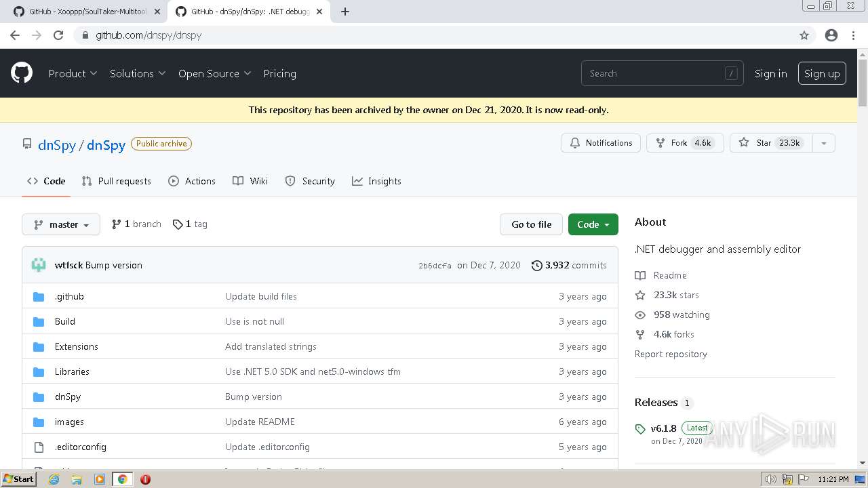
Task: Click the Go to file button
Action: (x=532, y=224)
